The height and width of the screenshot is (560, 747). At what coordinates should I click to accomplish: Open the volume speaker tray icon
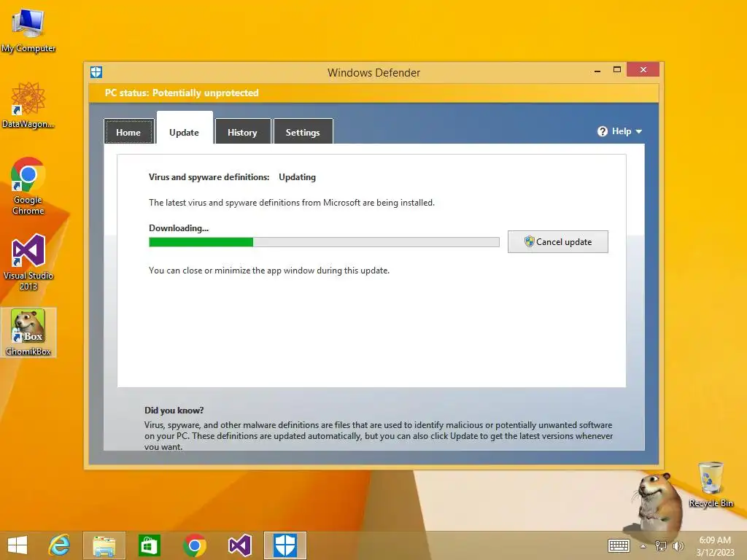[678, 545]
